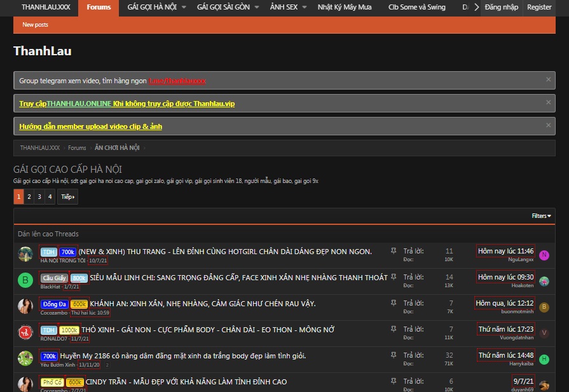Open the THU TRANG thread title

(x=225, y=252)
